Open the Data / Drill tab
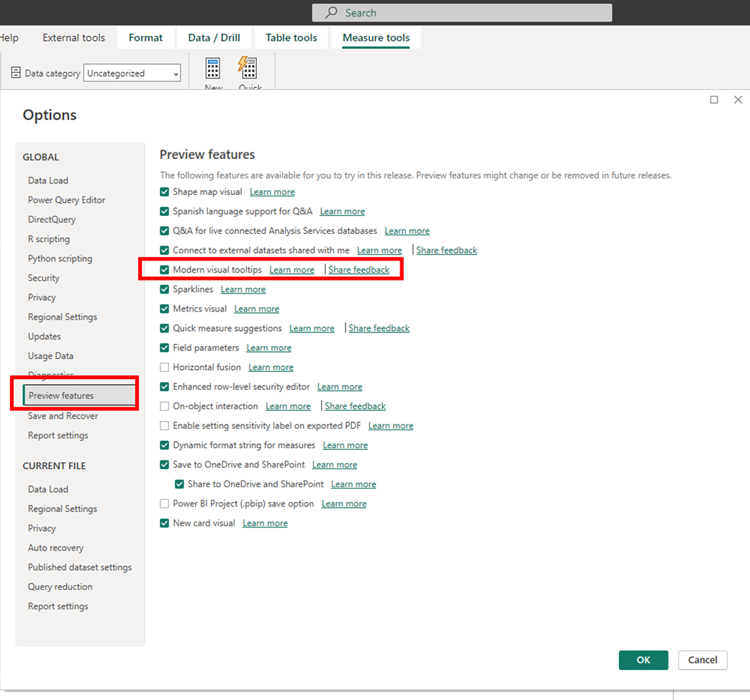This screenshot has width=750, height=700. click(214, 38)
